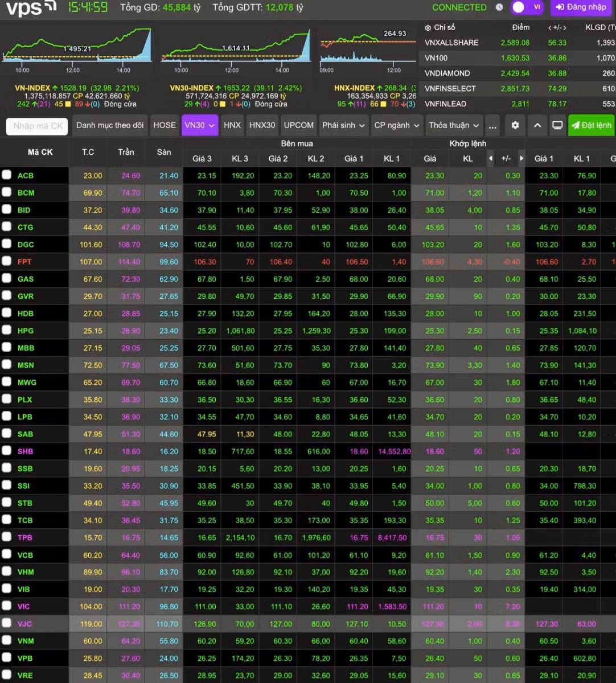The width and height of the screenshot is (616, 683).
Task: Click the CONNECTED status text
Action: pos(459,7)
